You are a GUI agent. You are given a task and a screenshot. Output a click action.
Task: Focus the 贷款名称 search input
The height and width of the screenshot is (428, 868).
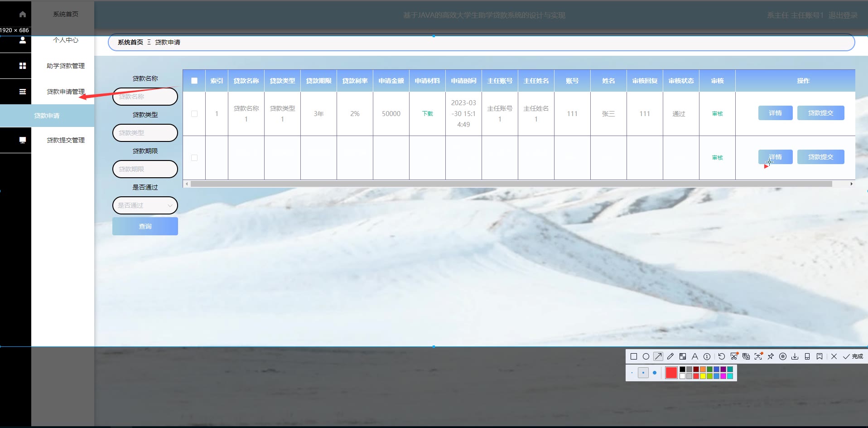click(x=145, y=97)
